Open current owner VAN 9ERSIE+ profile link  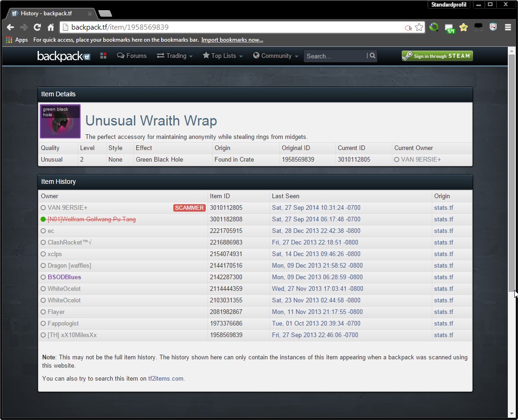(421, 159)
